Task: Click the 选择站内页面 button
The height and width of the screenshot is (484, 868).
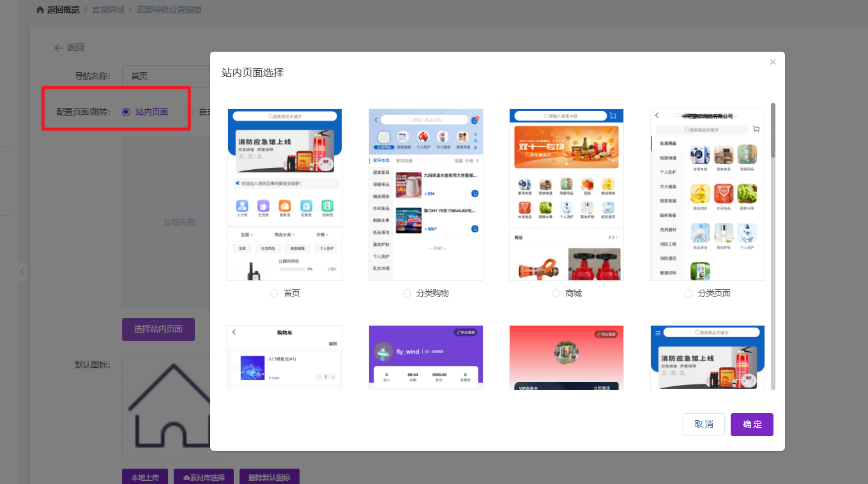Action: coord(158,329)
